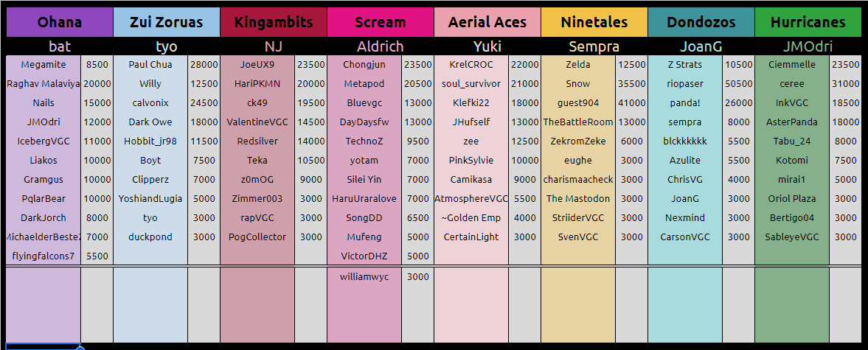Click the Sempra manager name cell
This screenshot has height=350, width=868.
pos(594,46)
